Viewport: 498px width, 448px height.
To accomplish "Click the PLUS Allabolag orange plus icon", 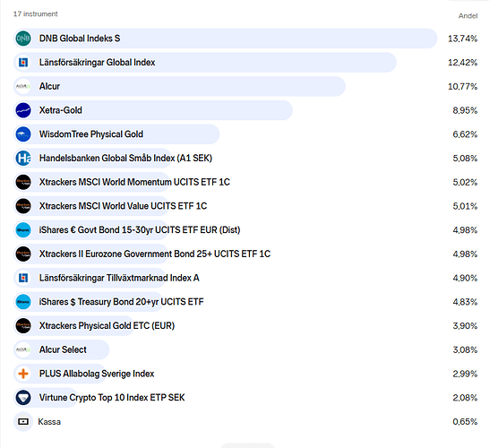I will click(x=23, y=374).
